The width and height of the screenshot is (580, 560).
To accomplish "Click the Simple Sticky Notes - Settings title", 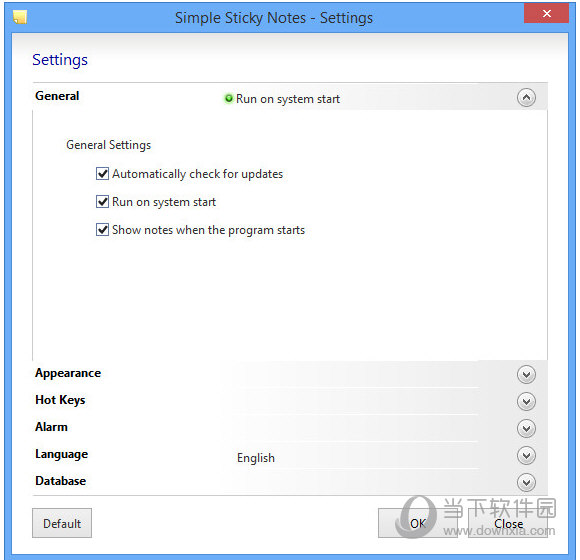I will [x=274, y=18].
